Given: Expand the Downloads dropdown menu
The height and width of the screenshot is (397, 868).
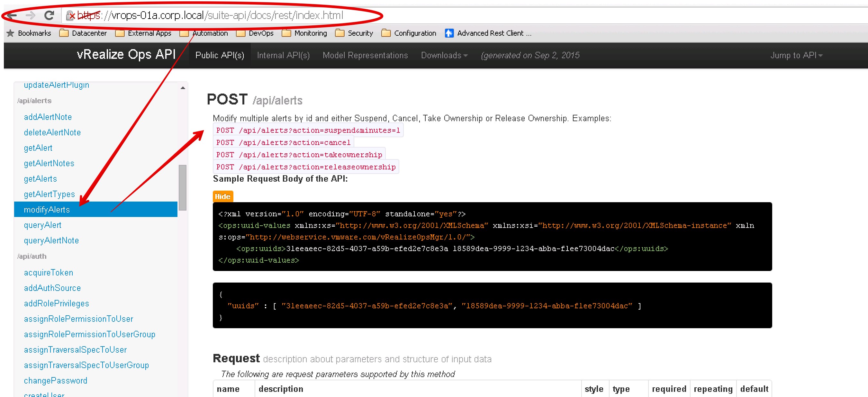Looking at the screenshot, I should [444, 55].
